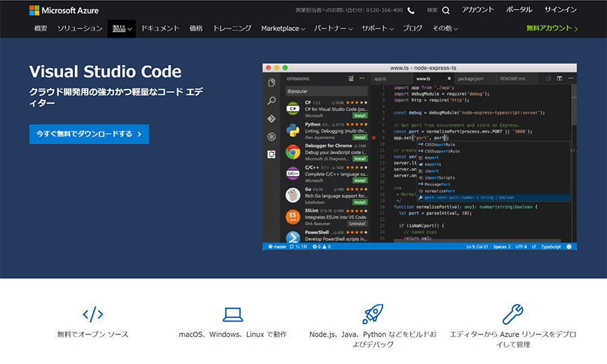Click the Source Control icon in VS Code activity bar
This screenshot has height=364, width=607.
(x=272, y=119)
